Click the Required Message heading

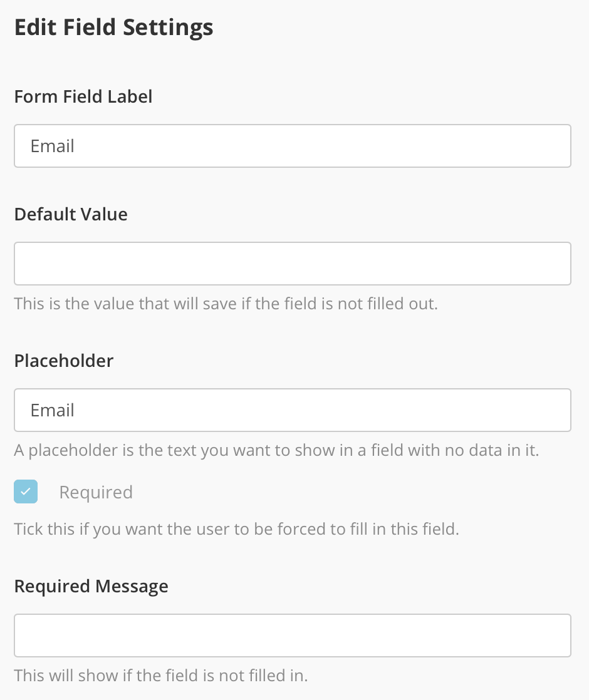[91, 586]
